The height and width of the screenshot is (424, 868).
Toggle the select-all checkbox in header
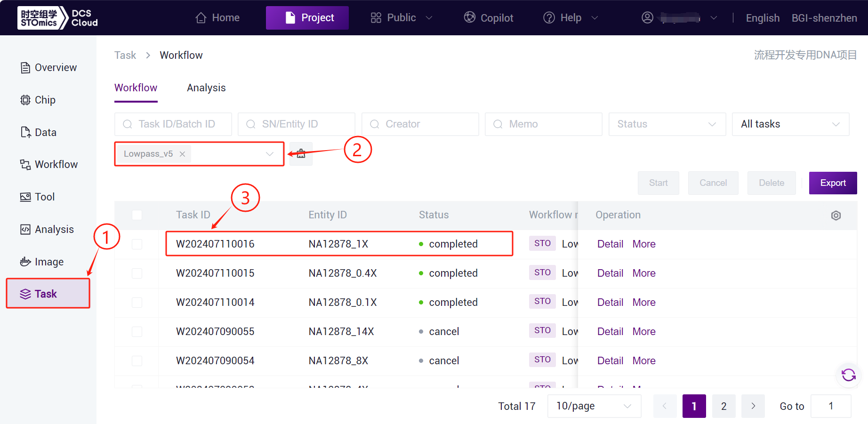tap(137, 215)
